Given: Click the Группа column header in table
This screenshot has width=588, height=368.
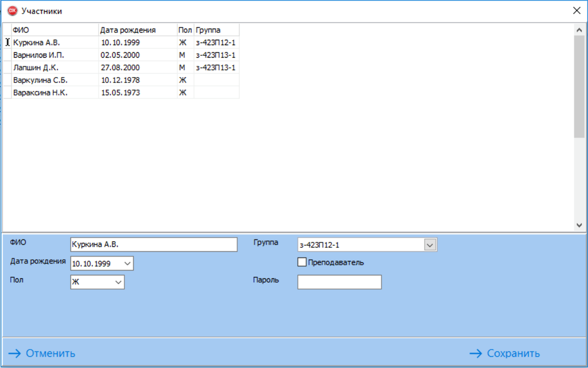Looking at the screenshot, I should (217, 30).
